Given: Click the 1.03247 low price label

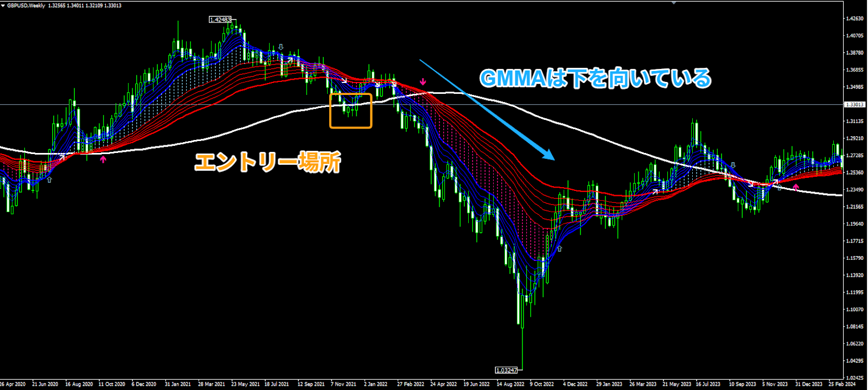Looking at the screenshot, I should click(506, 370).
